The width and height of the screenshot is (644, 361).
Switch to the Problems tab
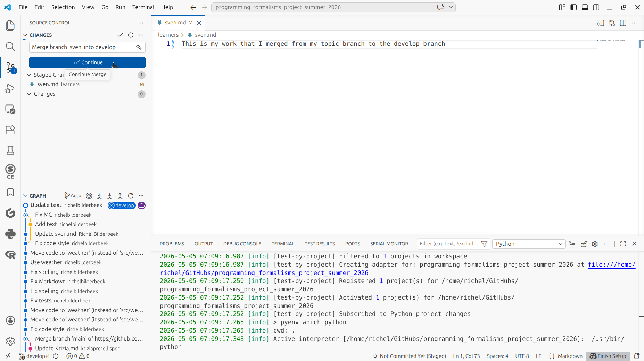[172, 244]
